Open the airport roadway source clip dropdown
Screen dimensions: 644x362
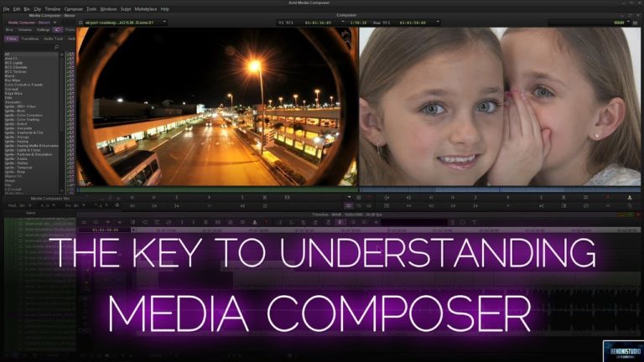tap(164, 22)
